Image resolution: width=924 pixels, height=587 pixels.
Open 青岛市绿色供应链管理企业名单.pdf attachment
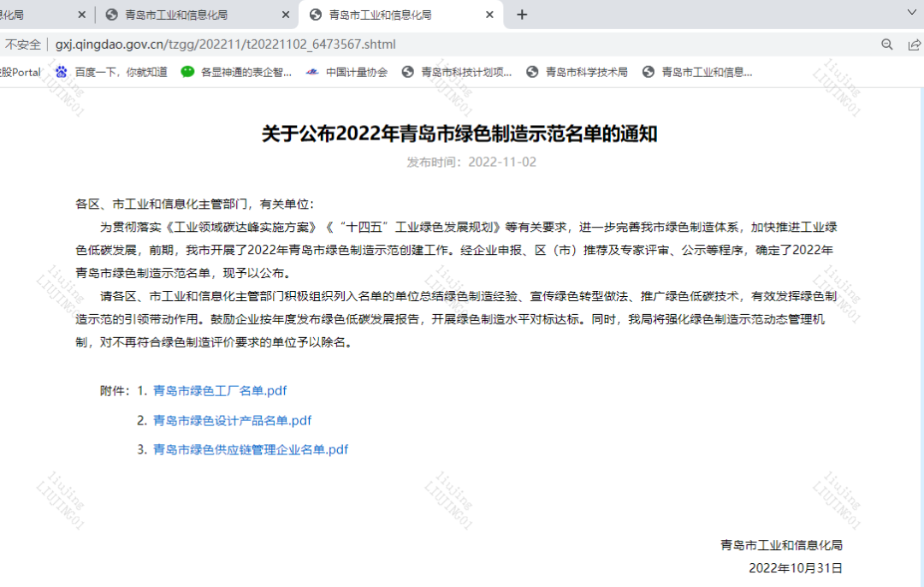(251, 450)
